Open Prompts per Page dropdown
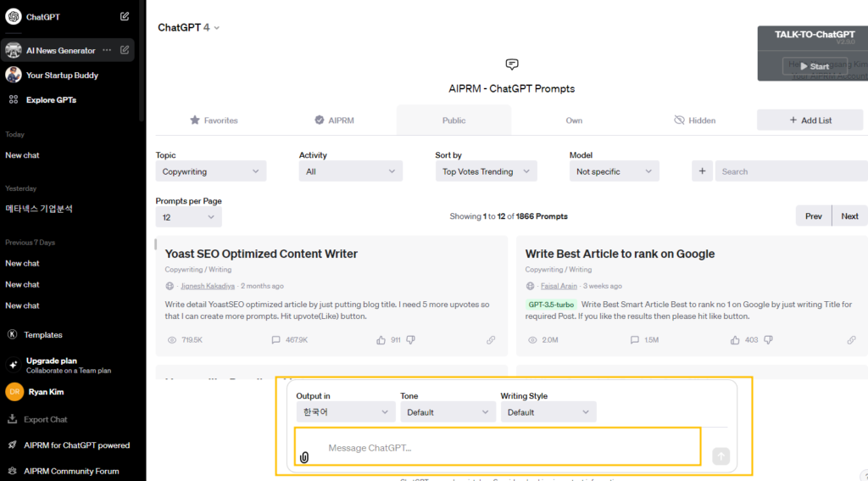 point(189,217)
